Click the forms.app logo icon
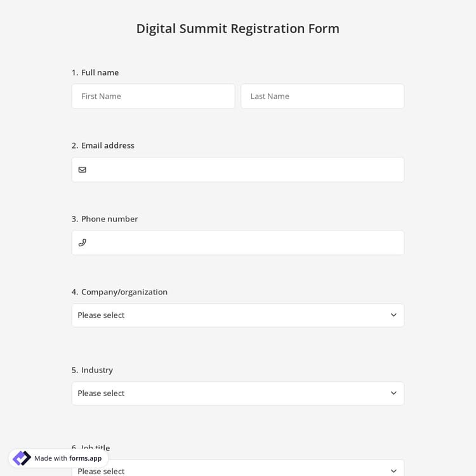Image resolution: width=476 pixels, height=476 pixels. point(22,458)
